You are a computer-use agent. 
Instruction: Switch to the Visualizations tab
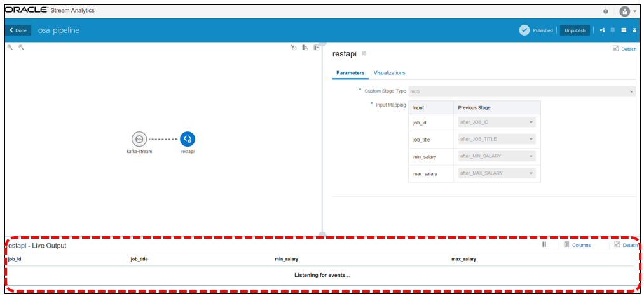point(389,73)
